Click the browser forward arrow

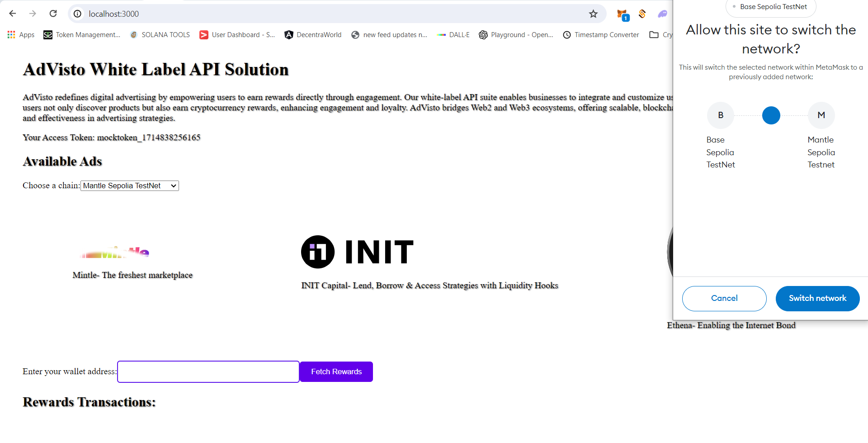coord(33,14)
